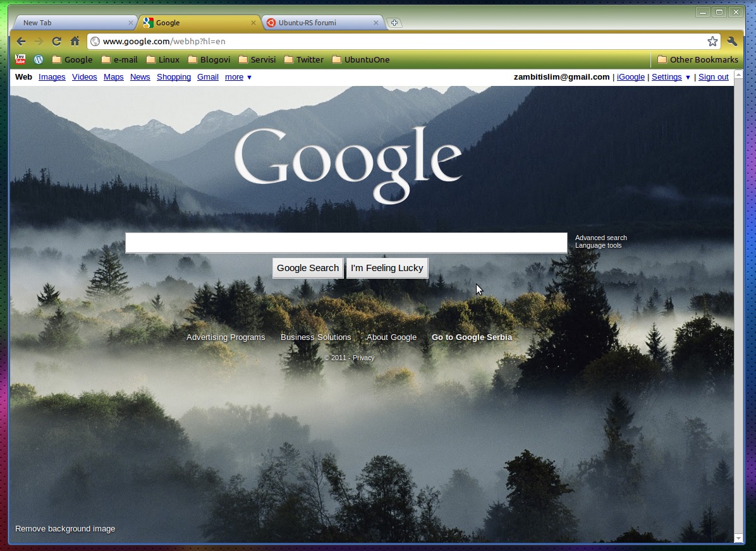Close the New Tab tab
756x551 pixels.
(x=131, y=23)
